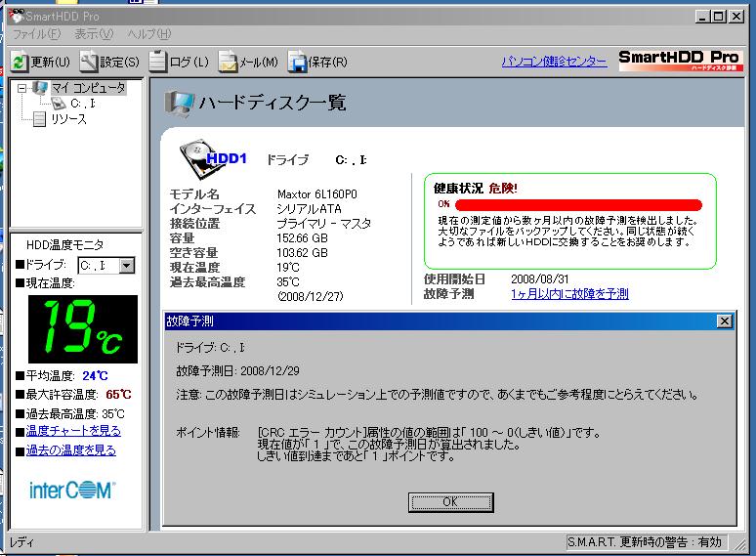The width and height of the screenshot is (756, 556).
Task: Click the 最大許容温度 value 65℃
Action: tap(118, 395)
